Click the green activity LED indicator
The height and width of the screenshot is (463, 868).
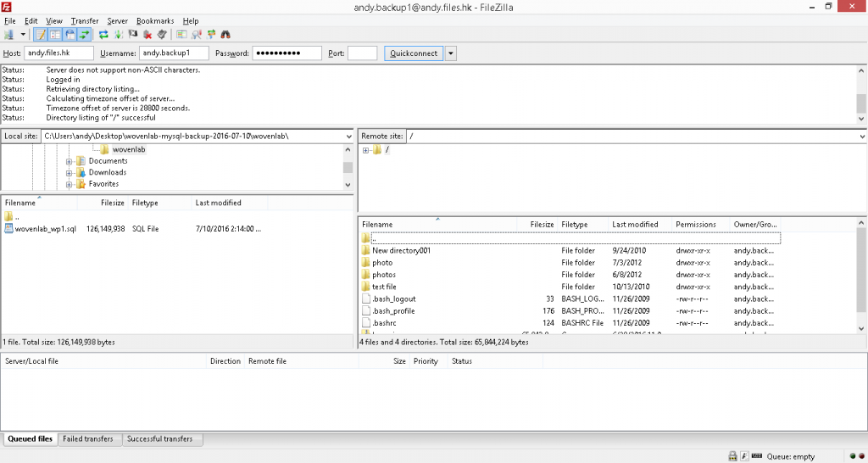coord(853,456)
